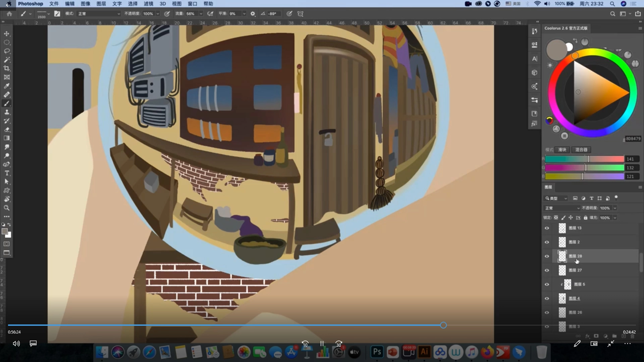Viewport: 644px width, 362px height.
Task: Select the Type tool
Action: [x=7, y=173]
